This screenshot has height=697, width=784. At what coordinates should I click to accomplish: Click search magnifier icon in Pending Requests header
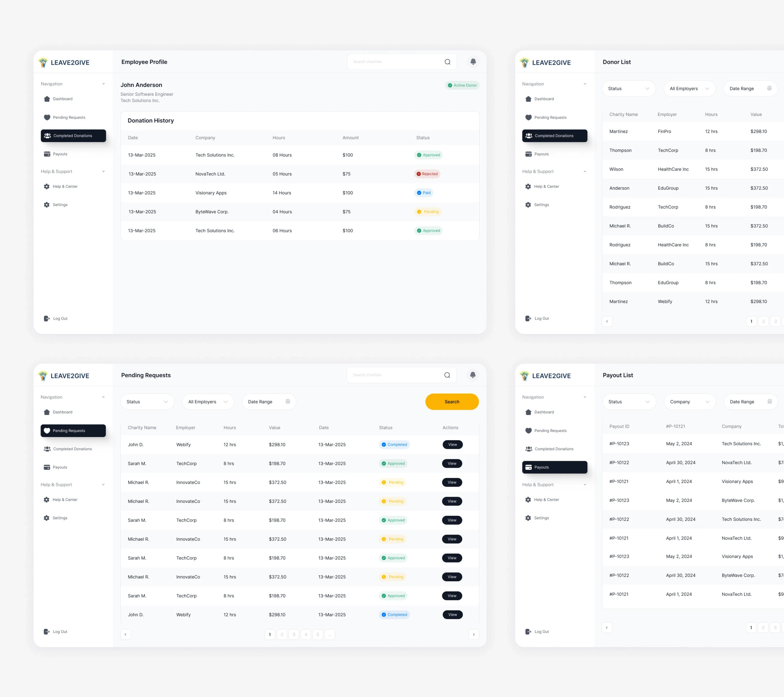[x=447, y=375]
